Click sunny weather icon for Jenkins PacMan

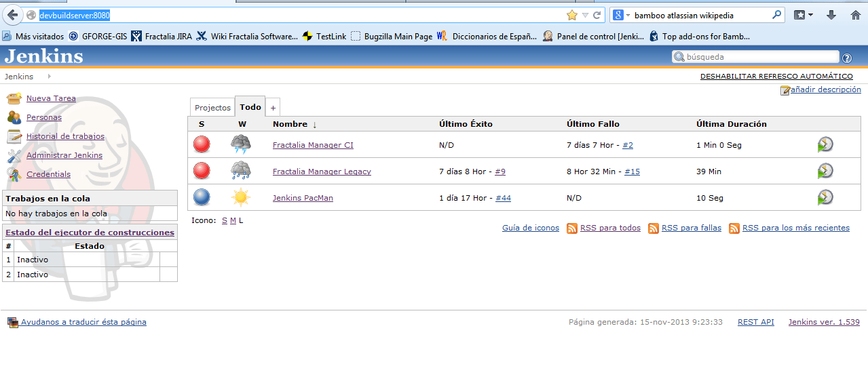[241, 197]
